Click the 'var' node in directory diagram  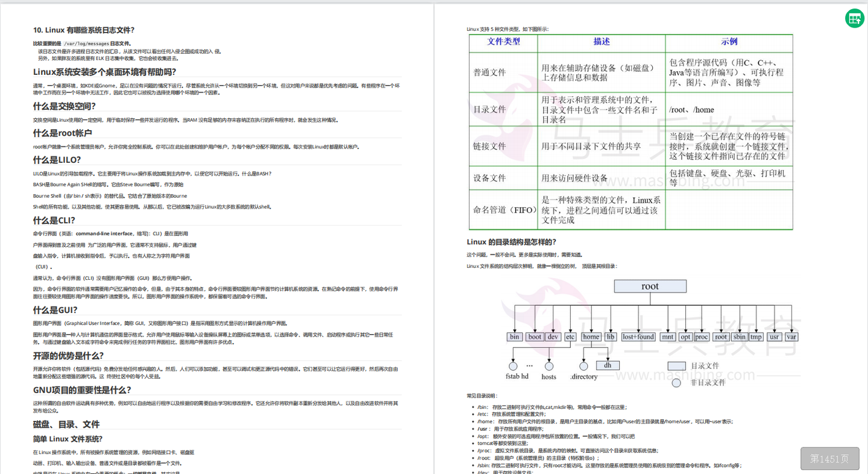click(791, 337)
